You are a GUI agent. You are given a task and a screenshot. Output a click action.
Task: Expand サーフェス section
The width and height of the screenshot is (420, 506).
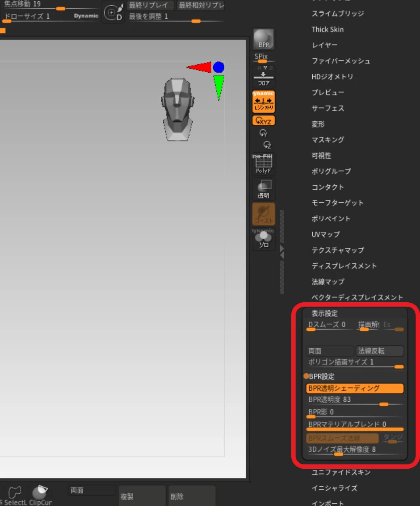click(328, 109)
